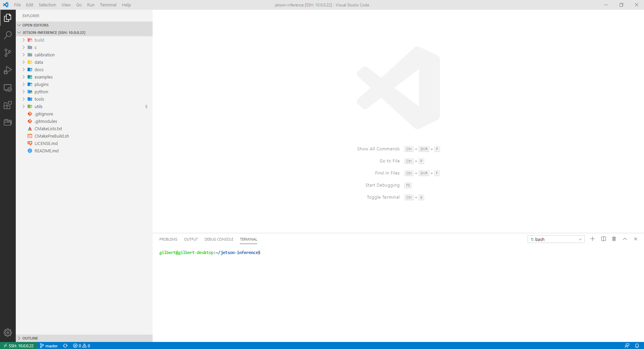Split the terminal panel
Viewport: 644px width, 349px height.
coord(603,239)
